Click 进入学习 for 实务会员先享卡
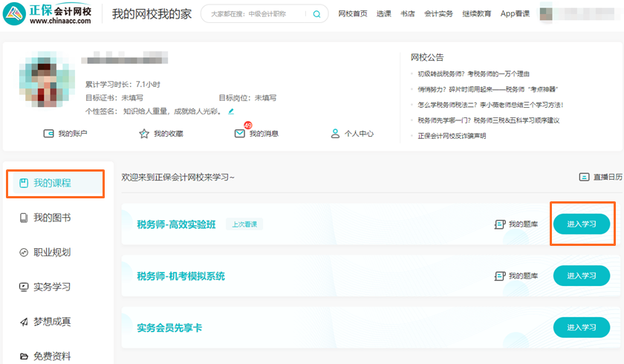The image size is (624, 364). (582, 328)
